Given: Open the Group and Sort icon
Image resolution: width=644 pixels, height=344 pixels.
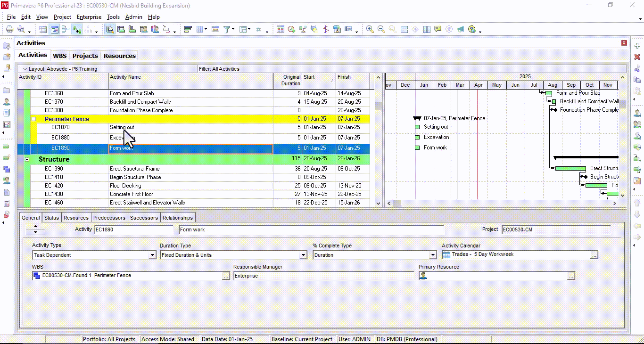Looking at the screenshot, I should (243, 29).
